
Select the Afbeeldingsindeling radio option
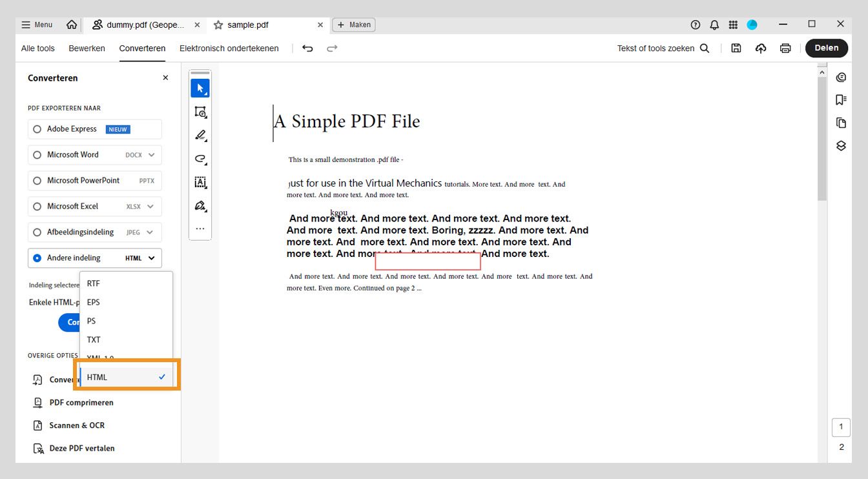[x=37, y=232]
